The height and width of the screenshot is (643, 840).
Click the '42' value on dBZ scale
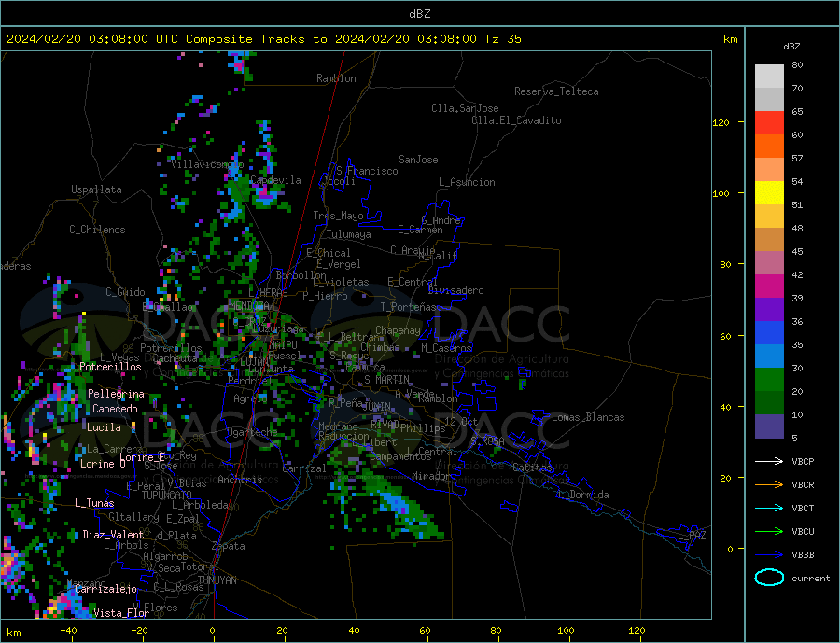797,275
